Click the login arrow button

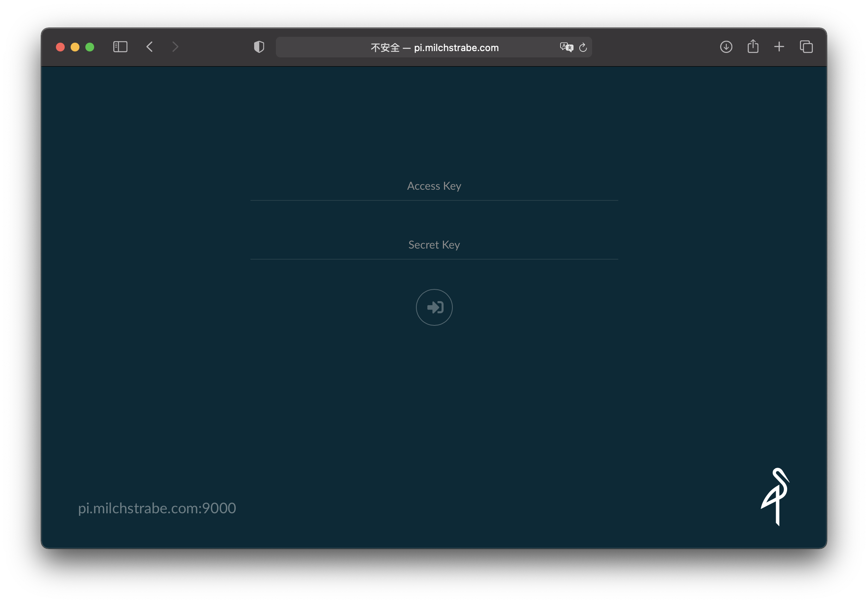[434, 307]
